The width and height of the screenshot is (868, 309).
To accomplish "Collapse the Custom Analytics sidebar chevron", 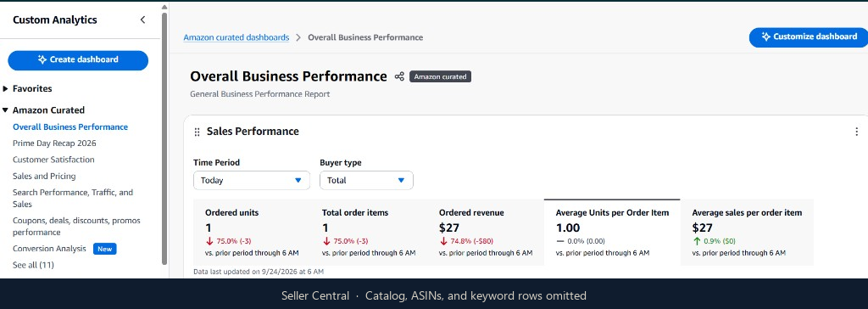I will tap(142, 20).
